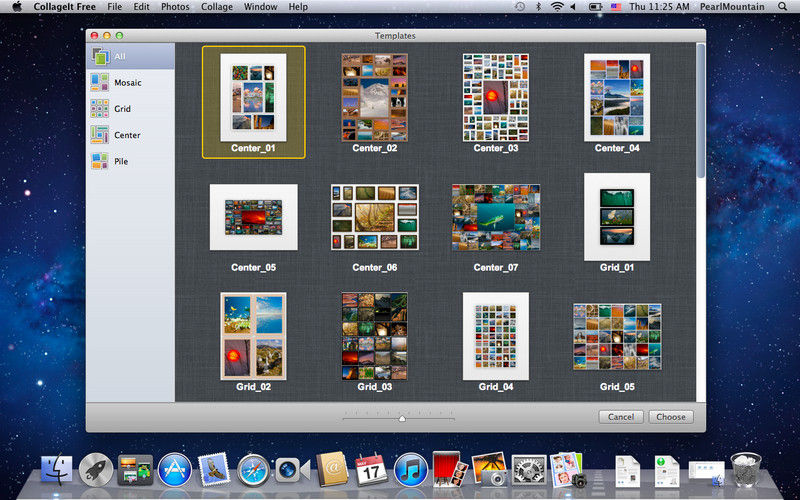Open the App Store dock icon
Screen dimensions: 800x500
[174, 468]
